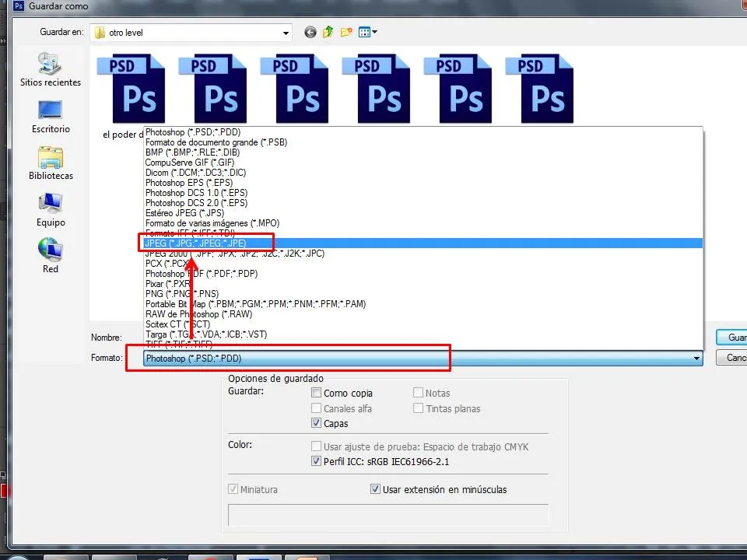Image resolution: width=747 pixels, height=560 pixels.
Task: Open Equipo in sidebar
Action: 51,210
